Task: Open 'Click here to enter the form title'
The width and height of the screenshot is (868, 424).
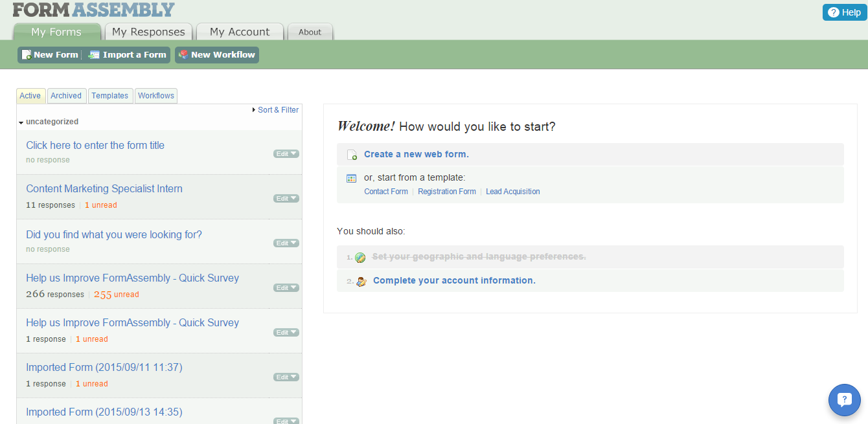Action: (95, 145)
